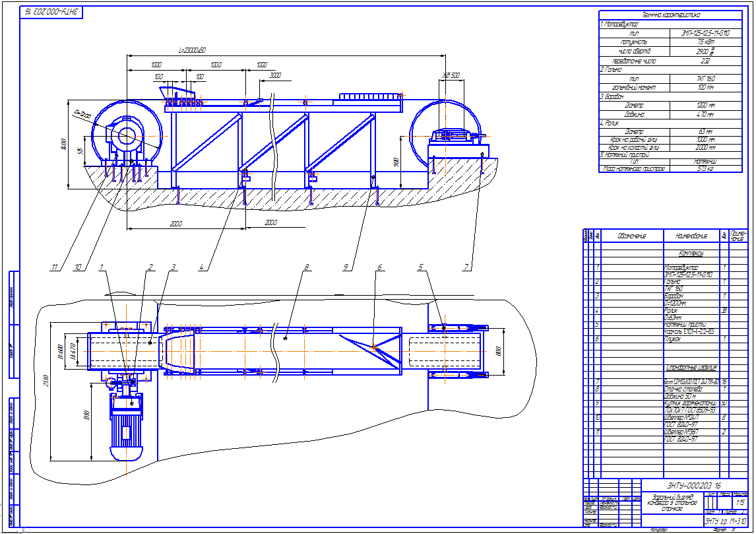Select the '63 мм' roller diameter value
The height and width of the screenshot is (534, 756).
coord(705,132)
